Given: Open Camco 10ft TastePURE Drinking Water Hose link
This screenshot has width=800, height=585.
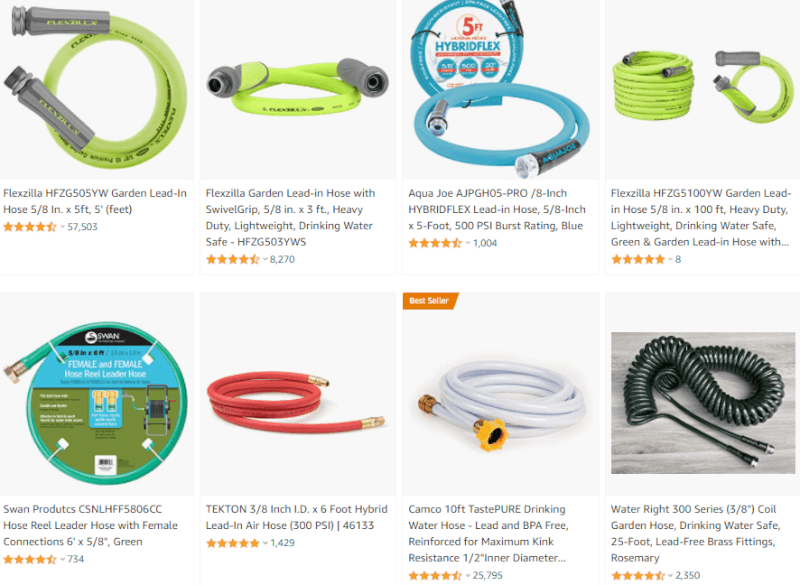Looking at the screenshot, I should point(488,533).
